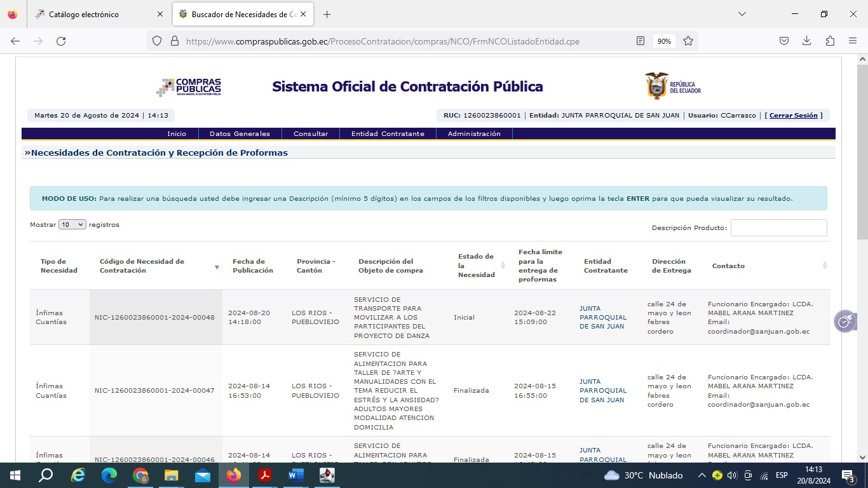Image resolution: width=868 pixels, height=488 pixels.
Task: Open the Firefox extensions puzzle icon
Action: [830, 41]
